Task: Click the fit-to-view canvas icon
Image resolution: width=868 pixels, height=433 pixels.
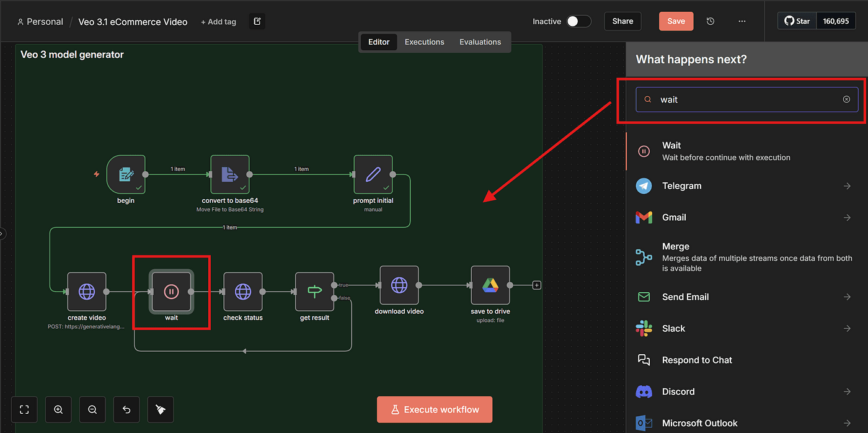Action: point(25,409)
